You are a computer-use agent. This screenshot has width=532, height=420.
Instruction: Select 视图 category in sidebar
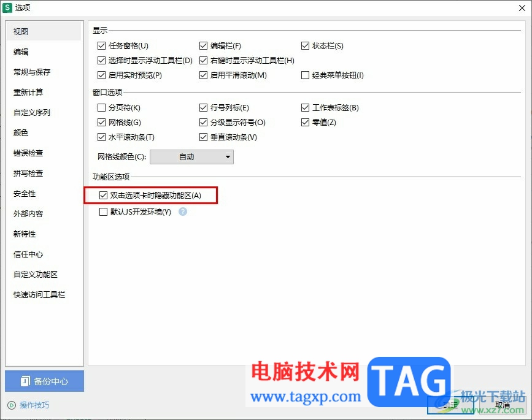click(x=44, y=31)
